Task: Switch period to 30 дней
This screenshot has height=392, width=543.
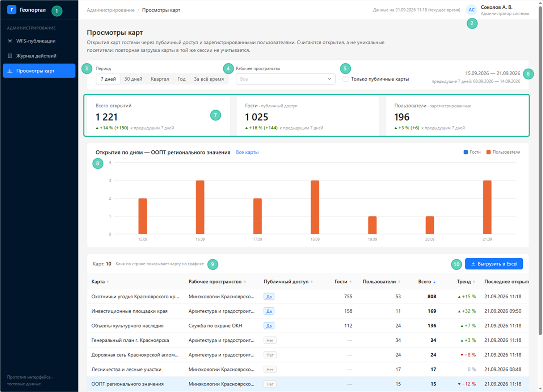Action: (x=133, y=79)
